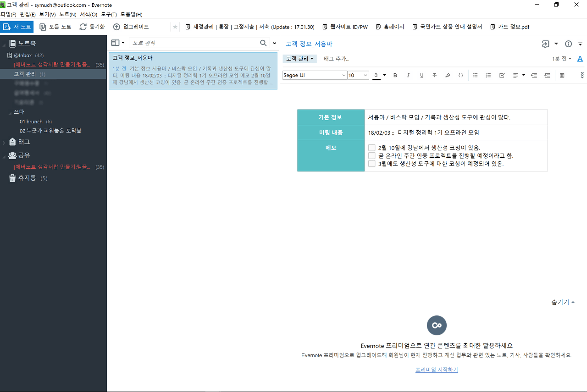
Task: Increase the indent
Action: click(x=547, y=75)
